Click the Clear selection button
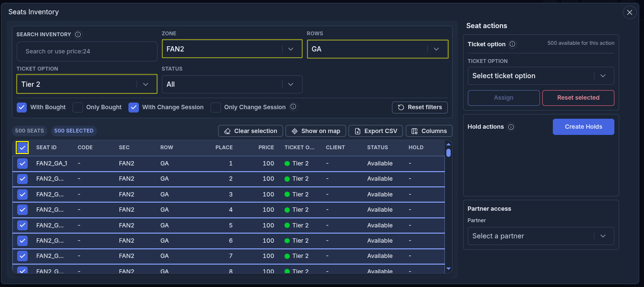644x287 pixels. point(251,131)
